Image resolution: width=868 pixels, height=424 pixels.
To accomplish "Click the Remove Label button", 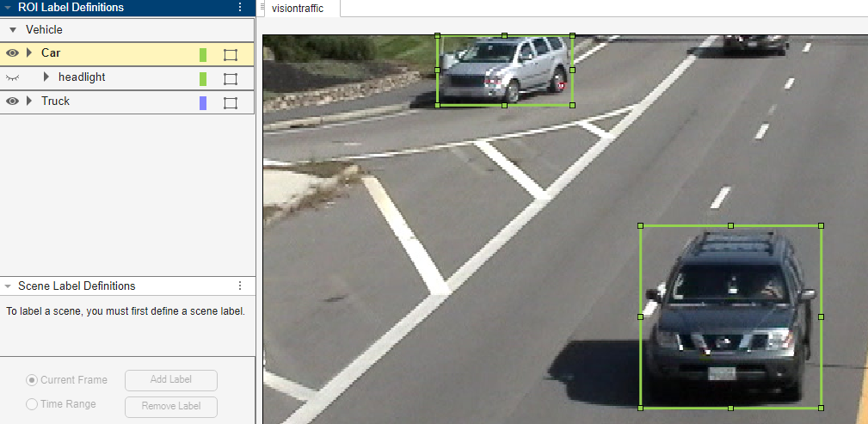I will pos(171,406).
